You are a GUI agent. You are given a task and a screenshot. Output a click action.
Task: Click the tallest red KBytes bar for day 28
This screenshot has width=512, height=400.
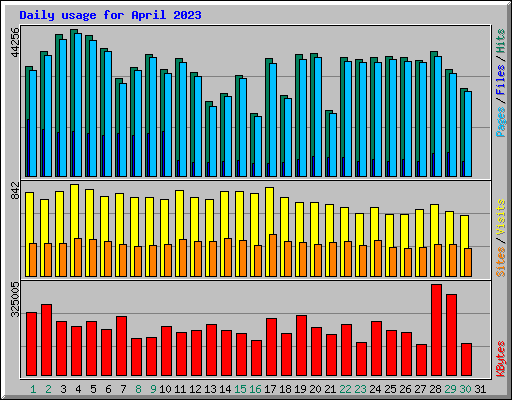(436, 330)
